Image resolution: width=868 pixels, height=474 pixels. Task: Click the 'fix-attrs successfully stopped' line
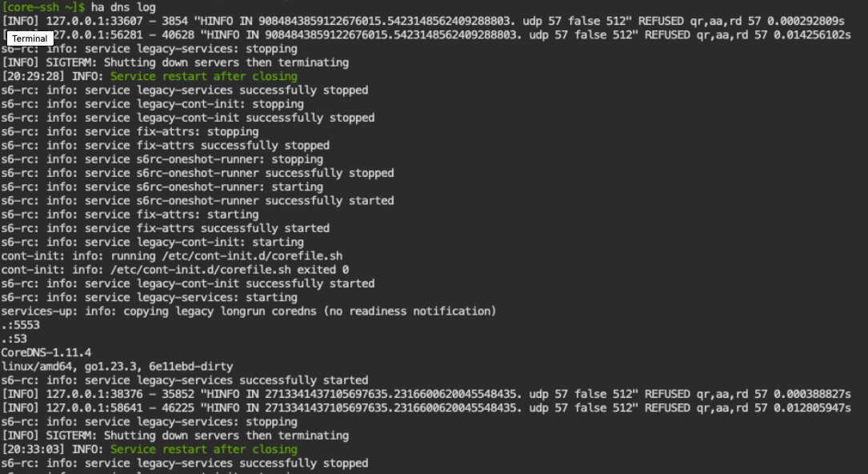click(165, 145)
